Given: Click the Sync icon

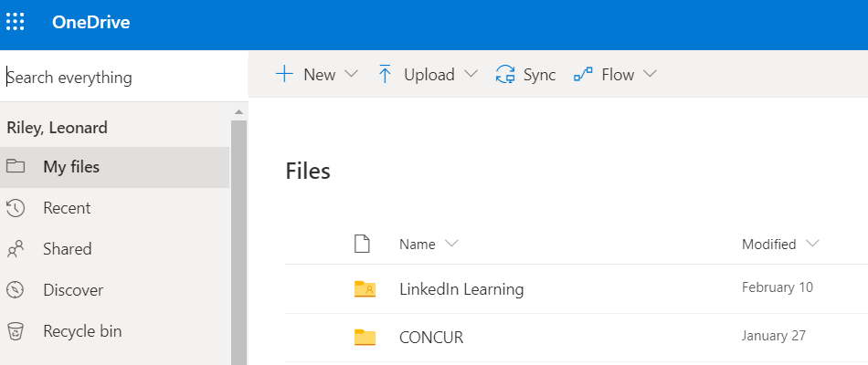Looking at the screenshot, I should [505, 74].
